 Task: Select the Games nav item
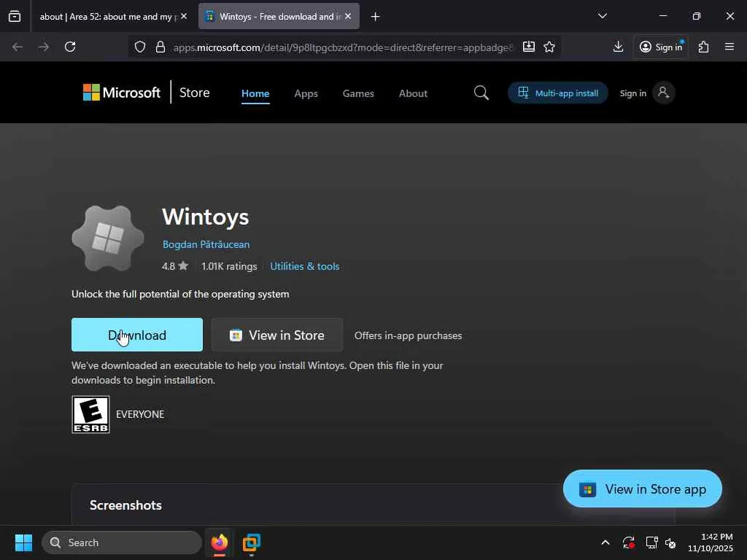pyautogui.click(x=358, y=93)
